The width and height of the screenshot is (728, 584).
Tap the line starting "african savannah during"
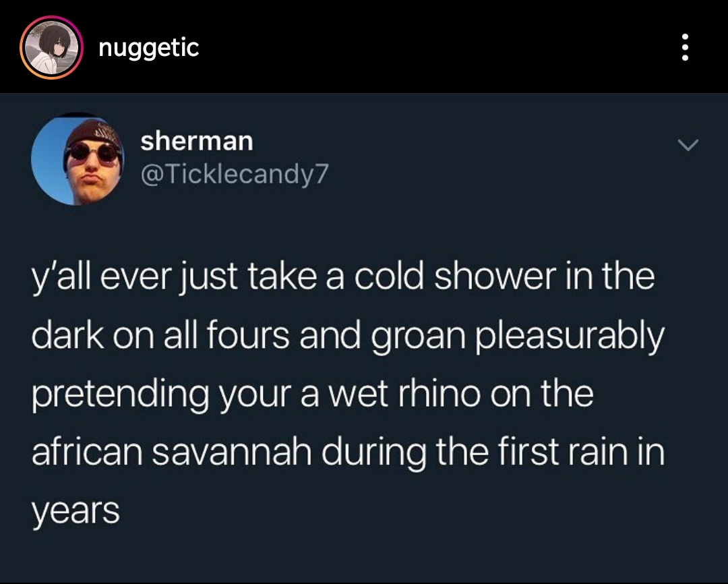(x=348, y=452)
